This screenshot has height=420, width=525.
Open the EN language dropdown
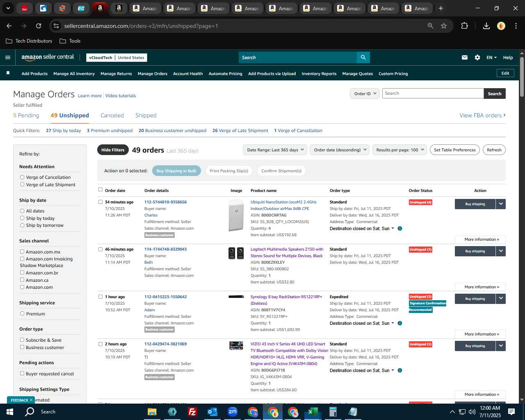pos(491,57)
